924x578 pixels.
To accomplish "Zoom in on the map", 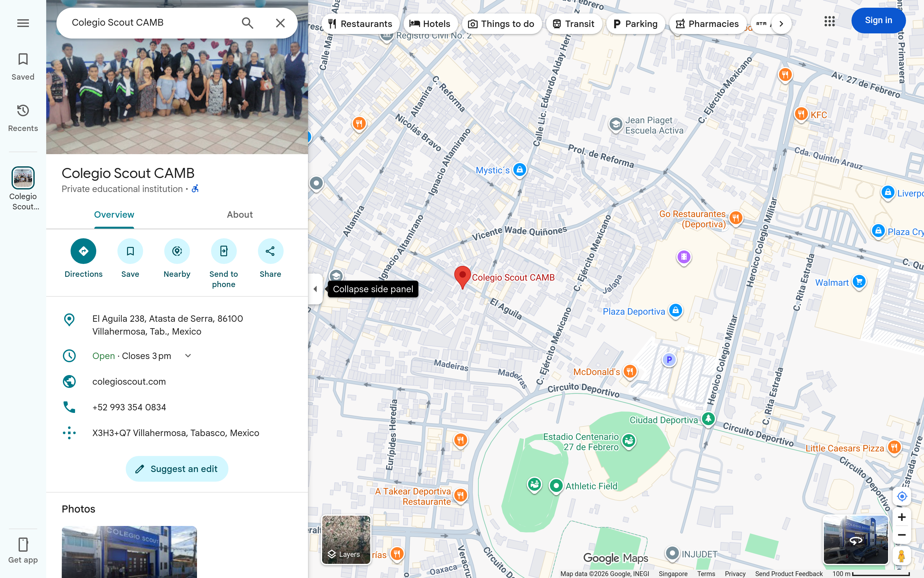I will click(902, 517).
